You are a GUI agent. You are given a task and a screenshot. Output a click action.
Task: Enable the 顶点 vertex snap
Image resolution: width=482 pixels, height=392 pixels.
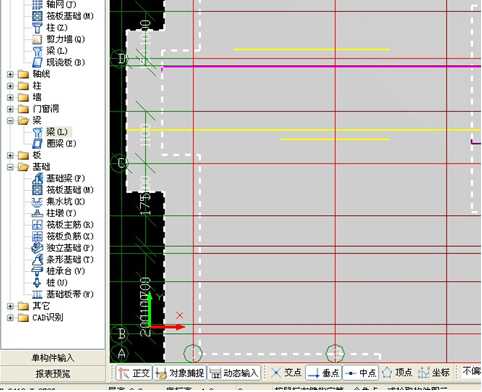click(x=397, y=372)
